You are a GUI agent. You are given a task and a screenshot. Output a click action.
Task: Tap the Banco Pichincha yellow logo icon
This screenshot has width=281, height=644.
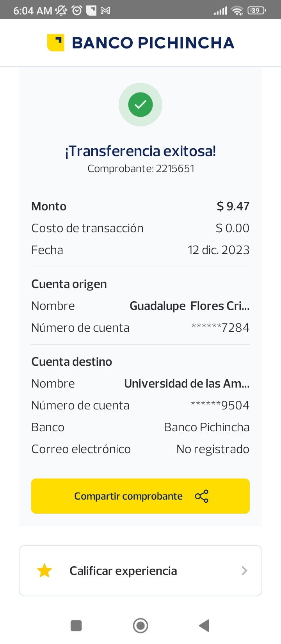click(x=55, y=43)
